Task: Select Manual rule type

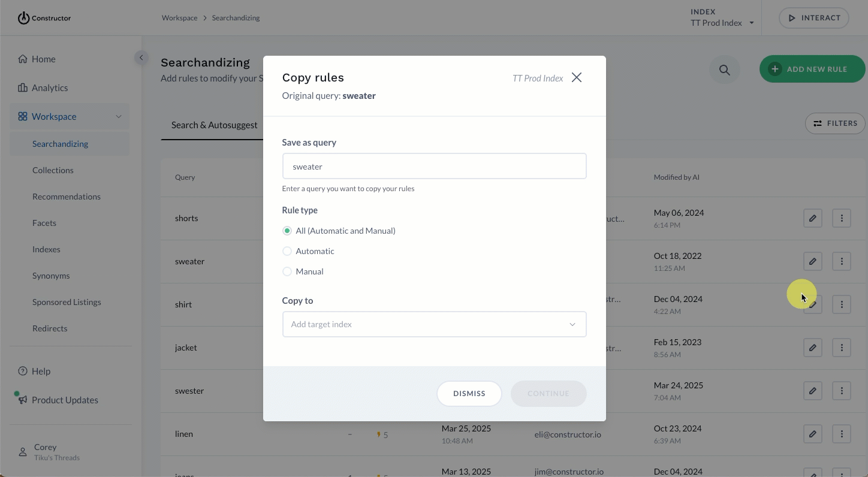Action: pos(287,271)
